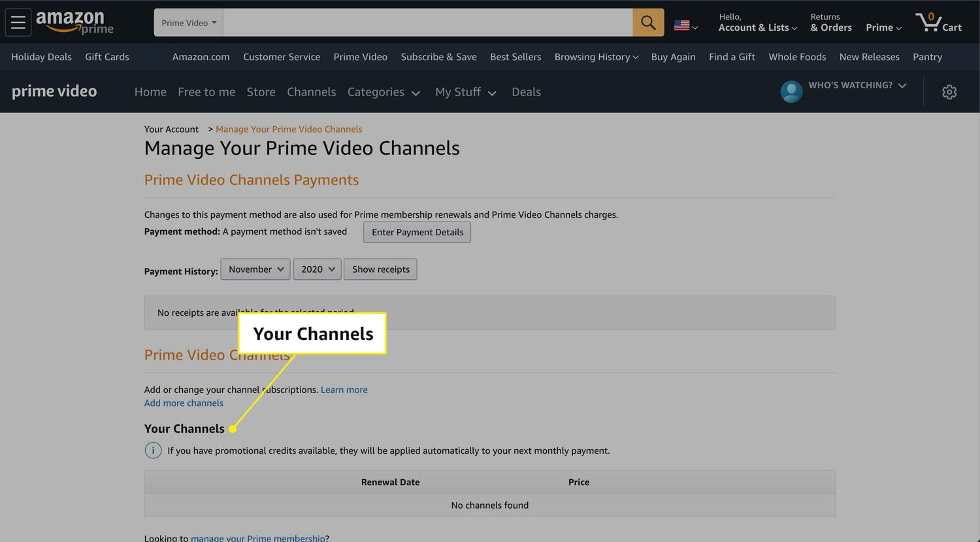
Task: Expand the My Stuff menu
Action: coord(466,92)
